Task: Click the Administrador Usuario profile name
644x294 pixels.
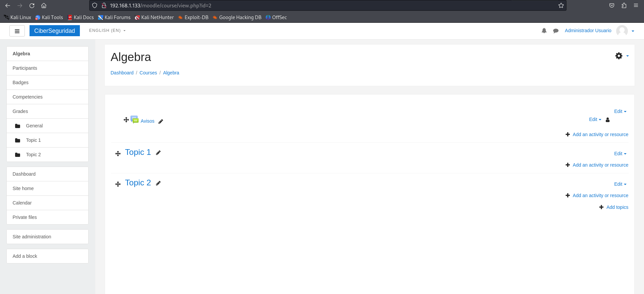Action: point(588,31)
